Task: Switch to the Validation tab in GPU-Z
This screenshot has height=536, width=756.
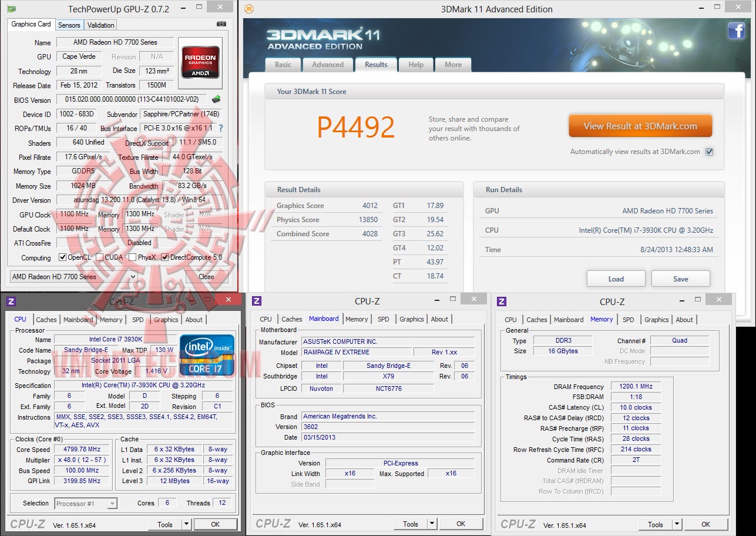Action: [x=101, y=25]
